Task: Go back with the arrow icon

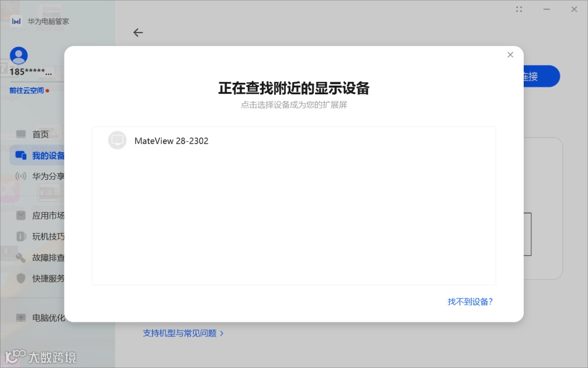Action: point(138,33)
